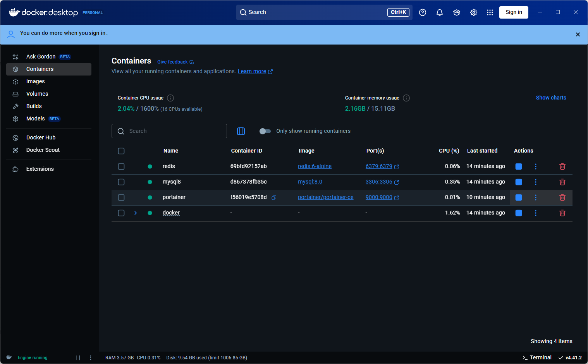Go to Images in sidebar
Viewport: 588px width, 364px height.
tap(49, 81)
